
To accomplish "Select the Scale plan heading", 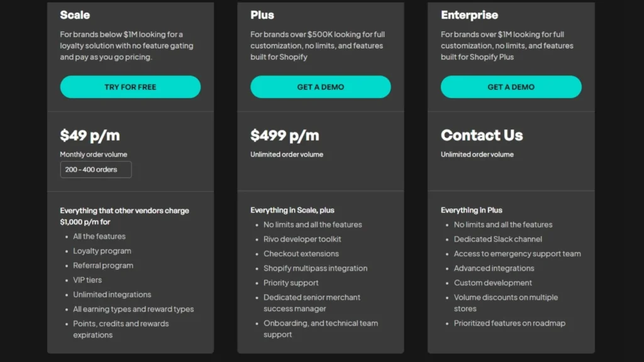I will [x=75, y=14].
